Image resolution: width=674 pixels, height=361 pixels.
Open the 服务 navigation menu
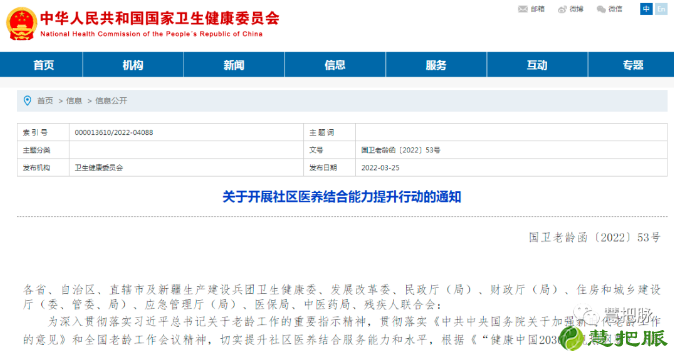tap(436, 65)
